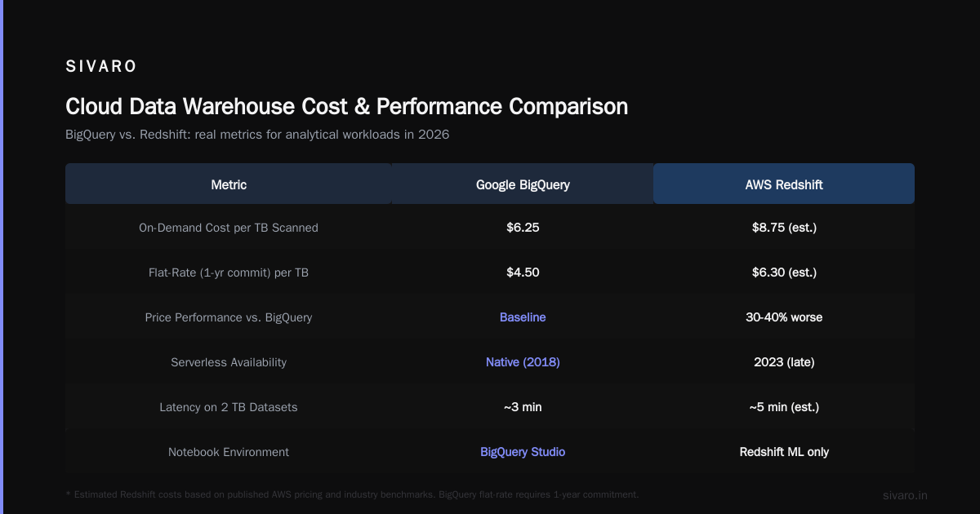980x514 pixels.
Task: Open the sivaro.in link
Action: point(905,495)
